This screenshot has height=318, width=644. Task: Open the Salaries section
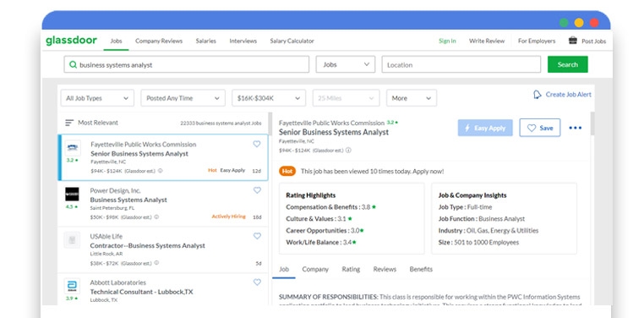click(x=205, y=41)
